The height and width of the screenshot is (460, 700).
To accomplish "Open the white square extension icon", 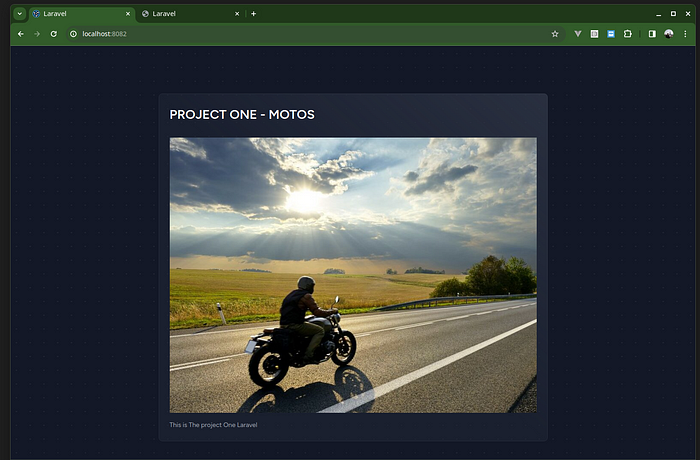I will click(x=594, y=34).
